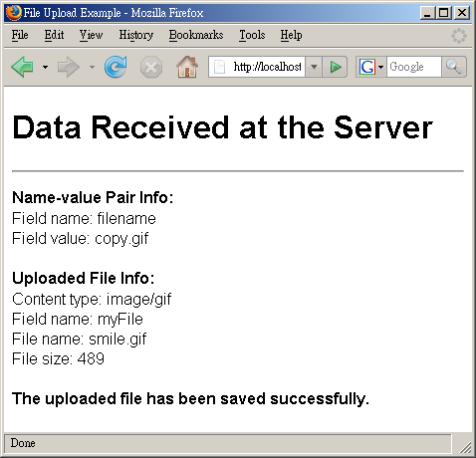Open the File menu
The height and width of the screenshot is (458, 476).
(20, 35)
